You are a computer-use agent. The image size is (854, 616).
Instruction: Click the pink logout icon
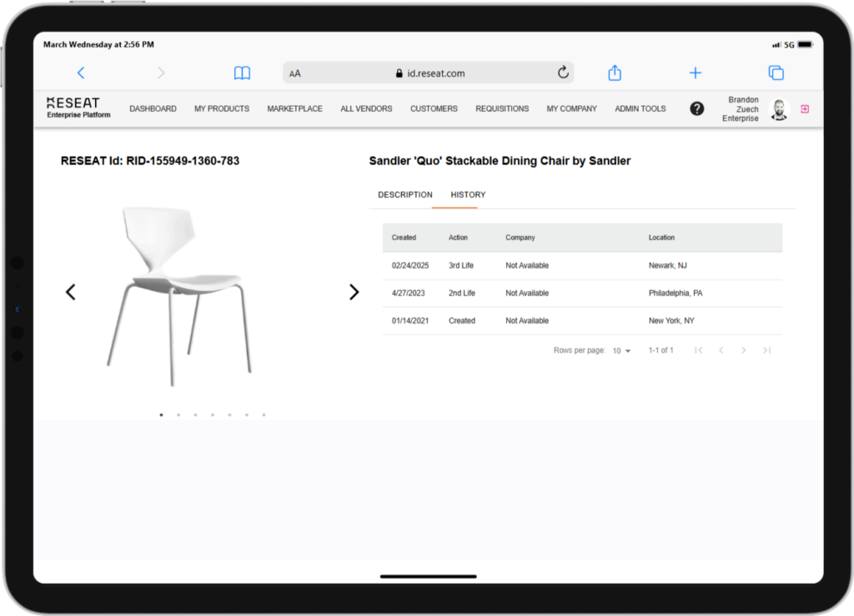[805, 108]
